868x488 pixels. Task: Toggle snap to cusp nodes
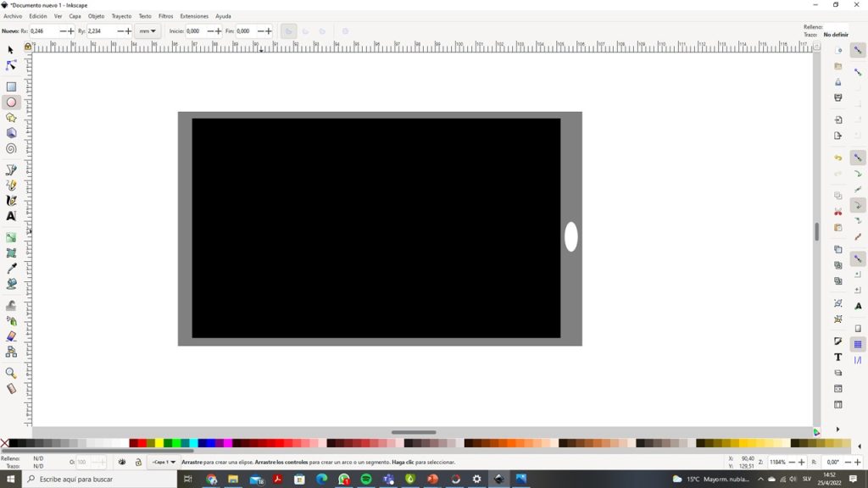coord(858,205)
